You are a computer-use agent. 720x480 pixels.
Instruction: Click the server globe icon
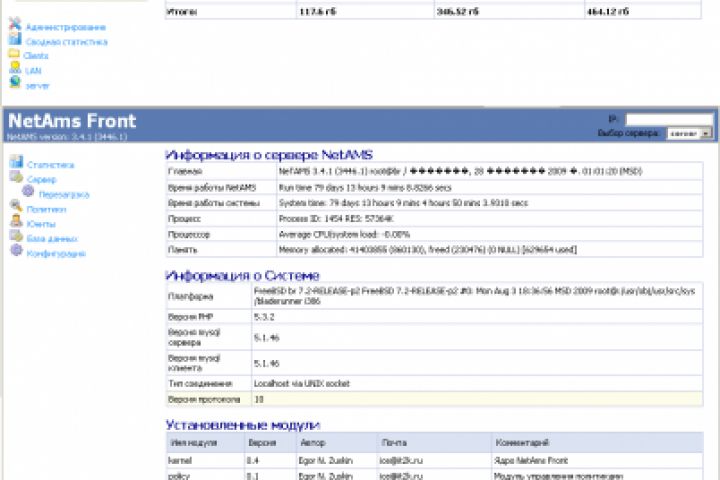15,82
